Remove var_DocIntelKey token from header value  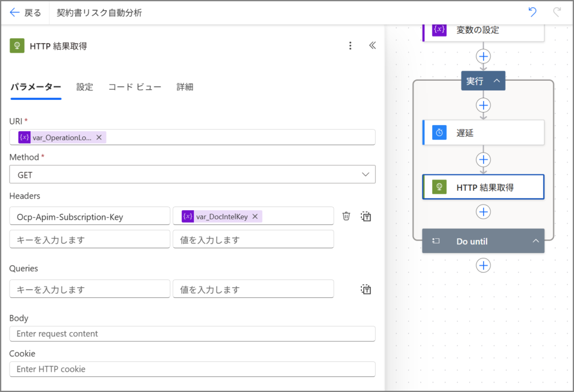pyautogui.click(x=254, y=216)
